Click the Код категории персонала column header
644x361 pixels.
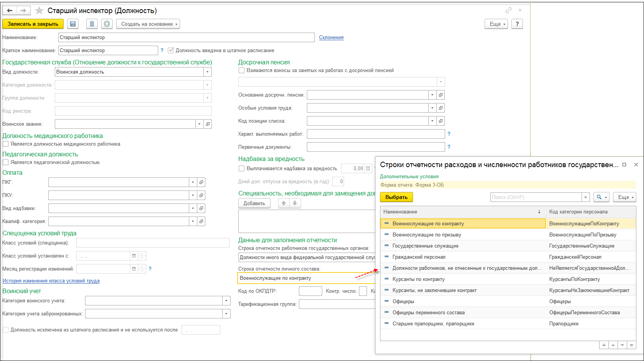[591, 212]
